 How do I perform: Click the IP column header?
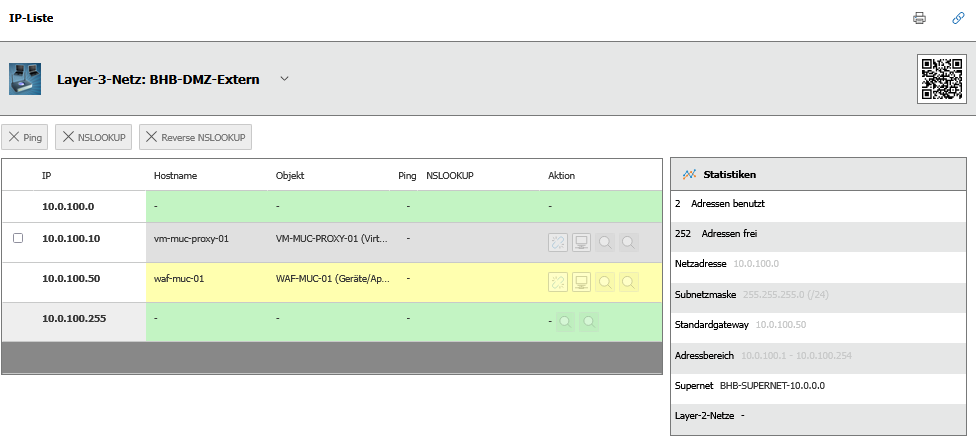[47, 176]
